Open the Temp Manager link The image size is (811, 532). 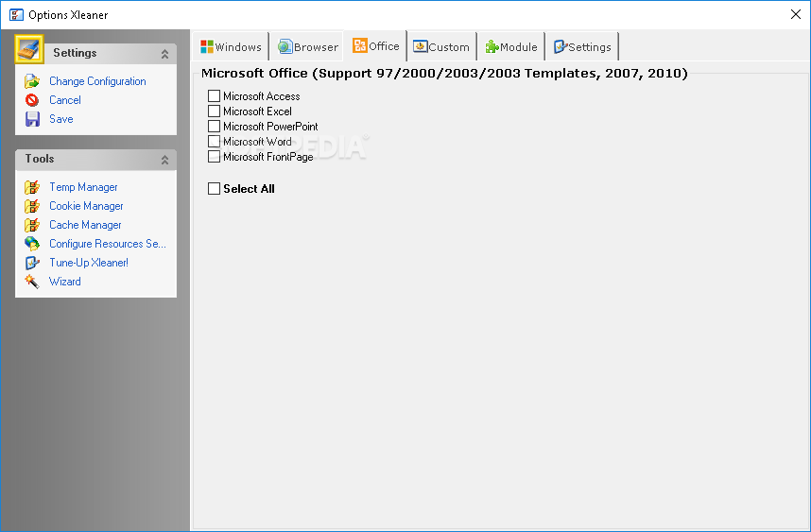[x=83, y=187]
